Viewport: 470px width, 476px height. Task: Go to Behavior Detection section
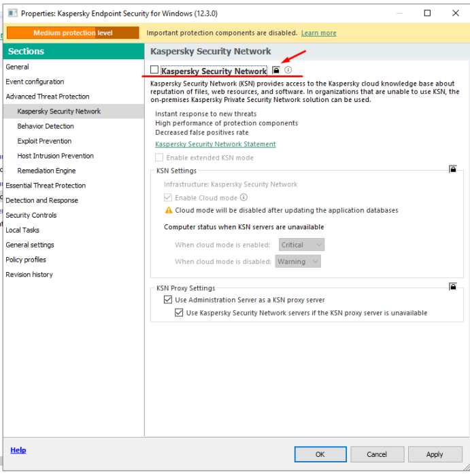pyautogui.click(x=73, y=126)
